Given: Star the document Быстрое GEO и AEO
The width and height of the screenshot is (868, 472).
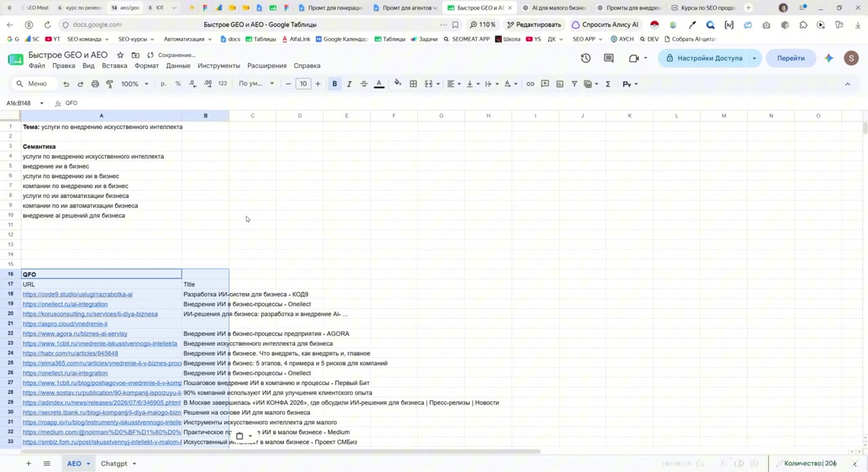Looking at the screenshot, I should click(x=121, y=55).
